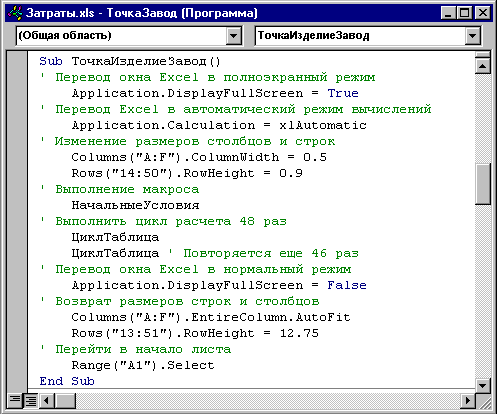
Task: Click the horizontal scrollbar thumb
Action: pos(65,400)
